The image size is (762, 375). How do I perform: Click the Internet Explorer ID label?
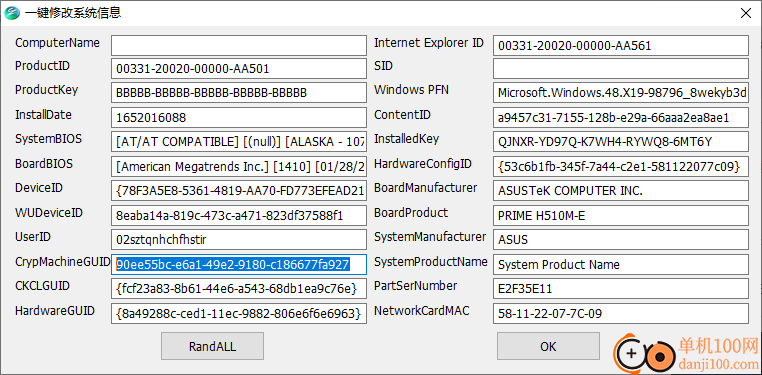point(429,43)
